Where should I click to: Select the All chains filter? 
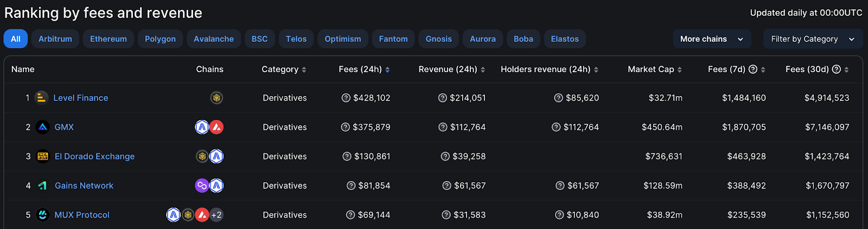pyautogui.click(x=16, y=39)
